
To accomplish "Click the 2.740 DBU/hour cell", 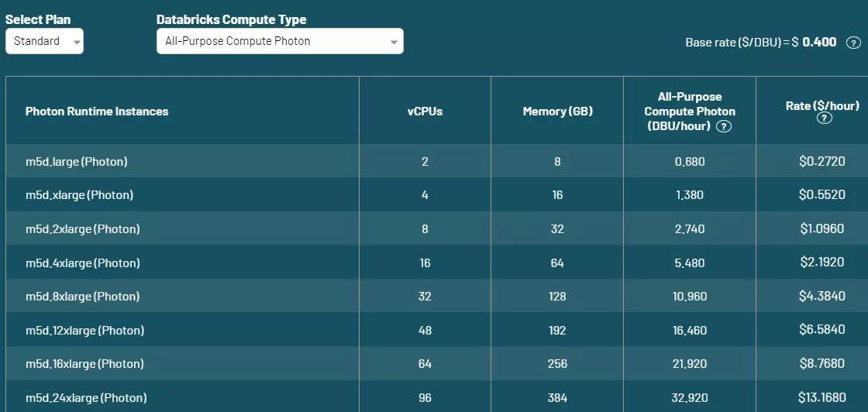I will click(690, 229).
